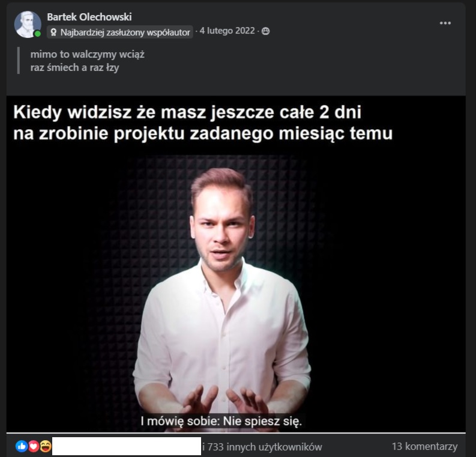
Task: Click the white redacted box beside reactions
Action: click(x=127, y=446)
